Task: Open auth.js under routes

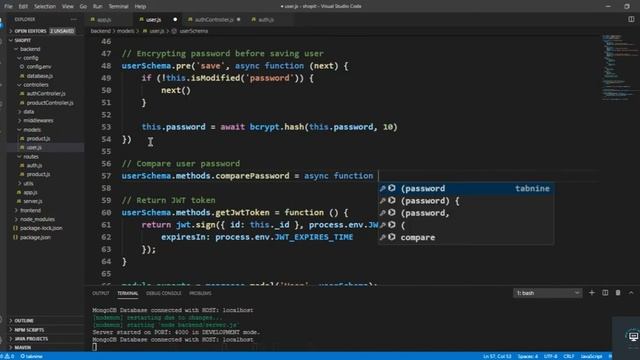Action: (x=34, y=165)
